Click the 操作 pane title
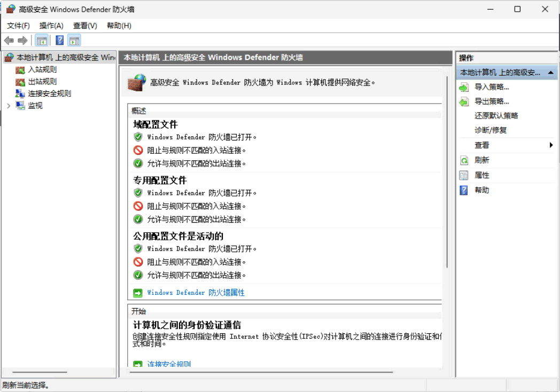The width and height of the screenshot is (560, 392). tap(466, 58)
